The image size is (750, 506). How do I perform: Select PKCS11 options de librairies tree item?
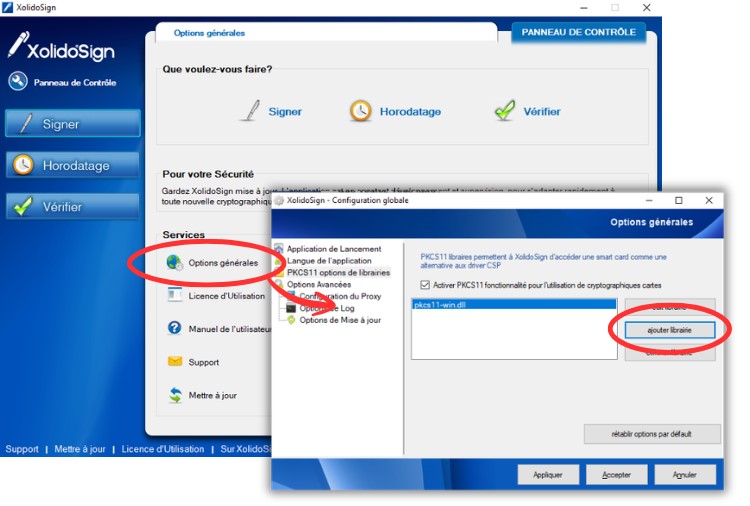(x=338, y=273)
